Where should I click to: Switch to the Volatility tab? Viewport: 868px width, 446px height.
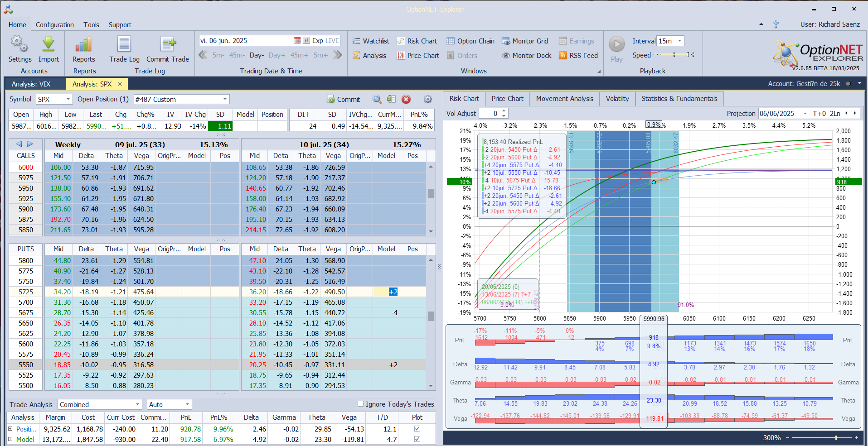pos(617,99)
